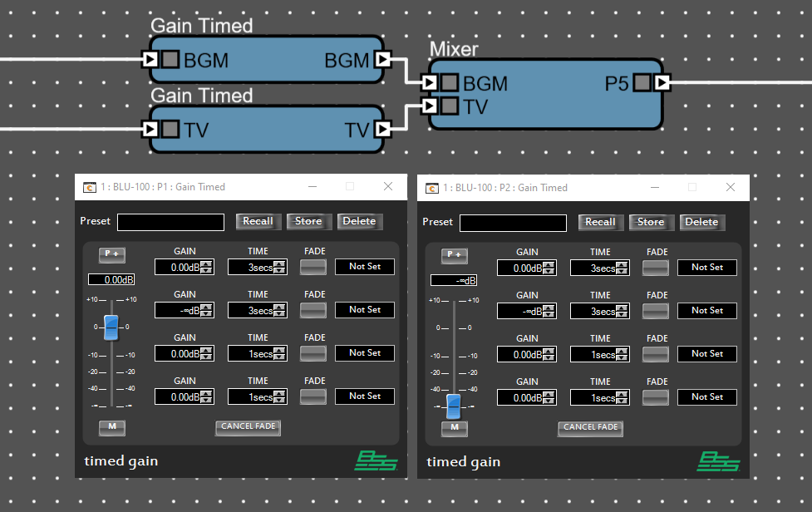Click the grey meter square at Mixer TV input
Image resolution: width=812 pixels, height=512 pixels.
pos(450,106)
